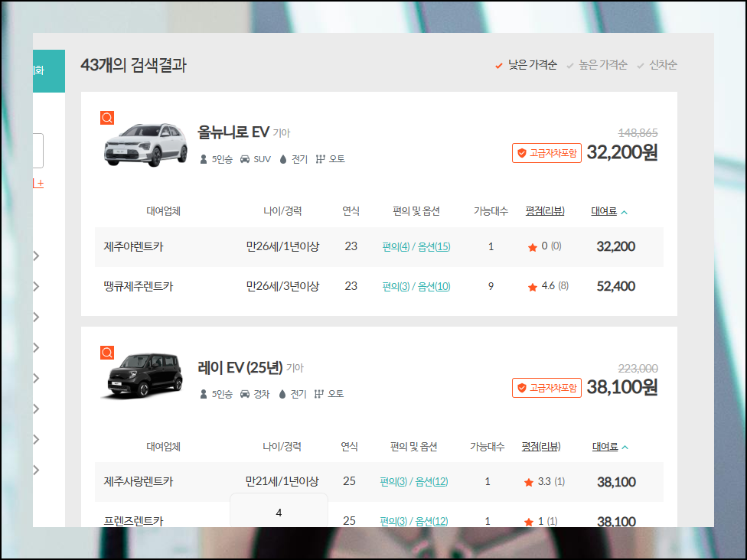Click star rating 3.3 (1)
The width and height of the screenshot is (747, 560).
[x=544, y=481]
